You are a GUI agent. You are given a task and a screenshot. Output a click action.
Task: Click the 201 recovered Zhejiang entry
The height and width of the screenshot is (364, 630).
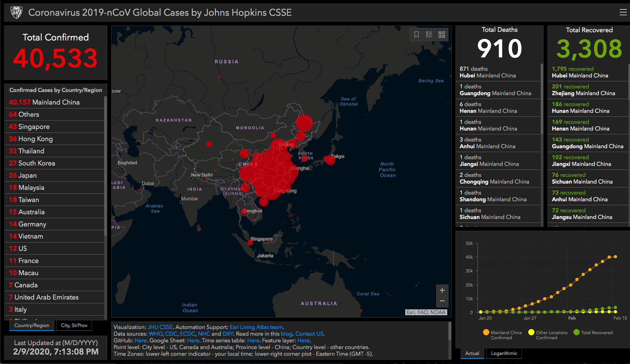(x=588, y=90)
